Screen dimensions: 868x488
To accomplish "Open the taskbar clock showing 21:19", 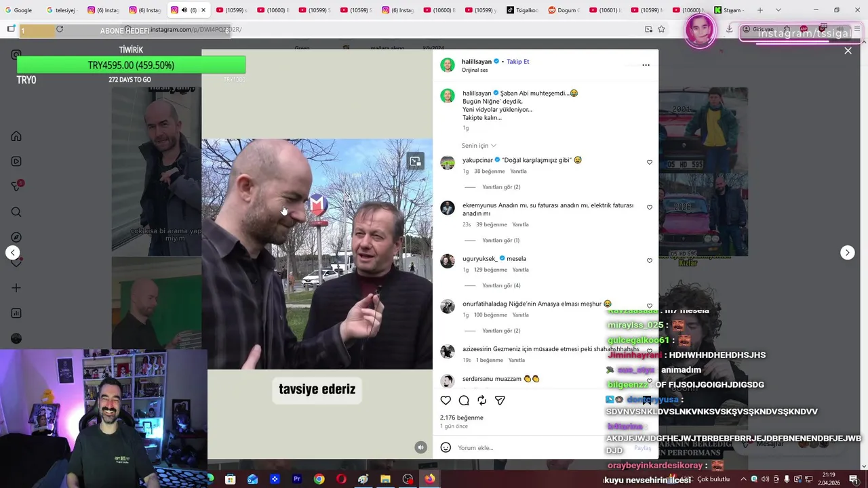I will point(829,479).
